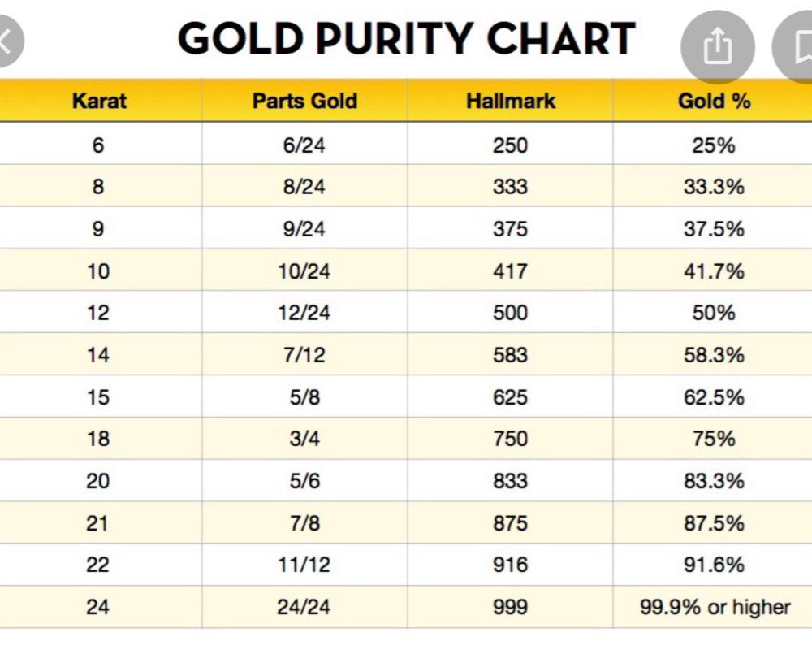Click the 99.9% or higher cell
The height and width of the screenshot is (654, 812).
coord(715,606)
